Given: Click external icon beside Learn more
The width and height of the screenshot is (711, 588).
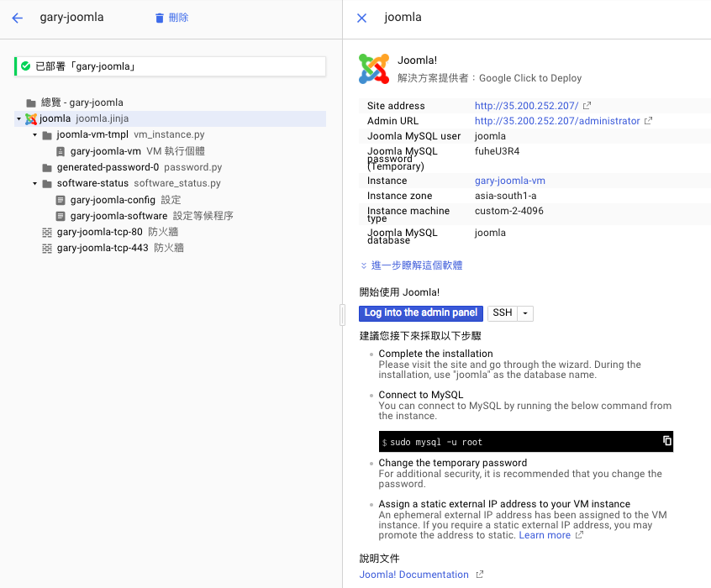Looking at the screenshot, I should [579, 535].
